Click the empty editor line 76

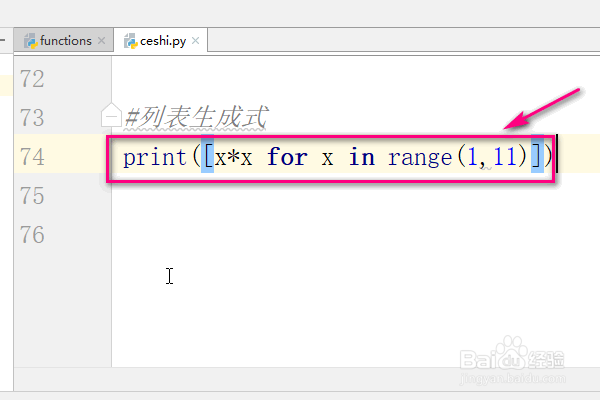click(355, 235)
